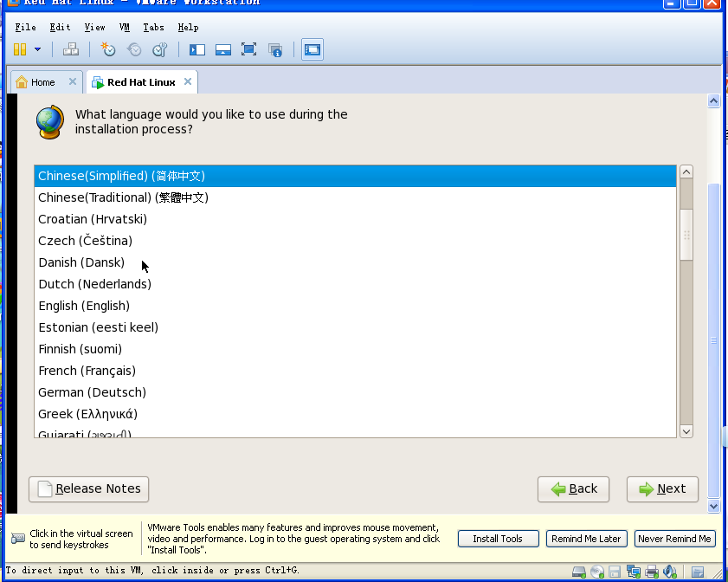
Task: Take a snapshot of the virtual machine
Action: tap(108, 49)
